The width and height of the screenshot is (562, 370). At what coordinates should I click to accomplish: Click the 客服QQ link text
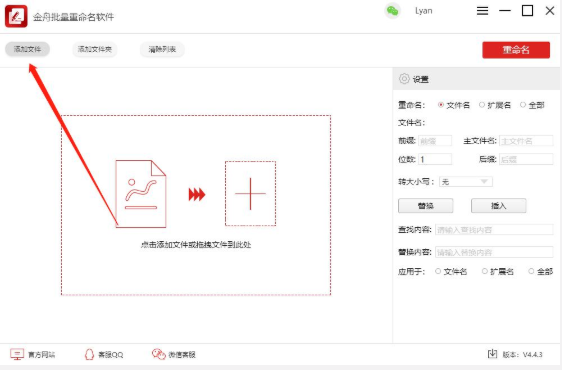tap(111, 355)
